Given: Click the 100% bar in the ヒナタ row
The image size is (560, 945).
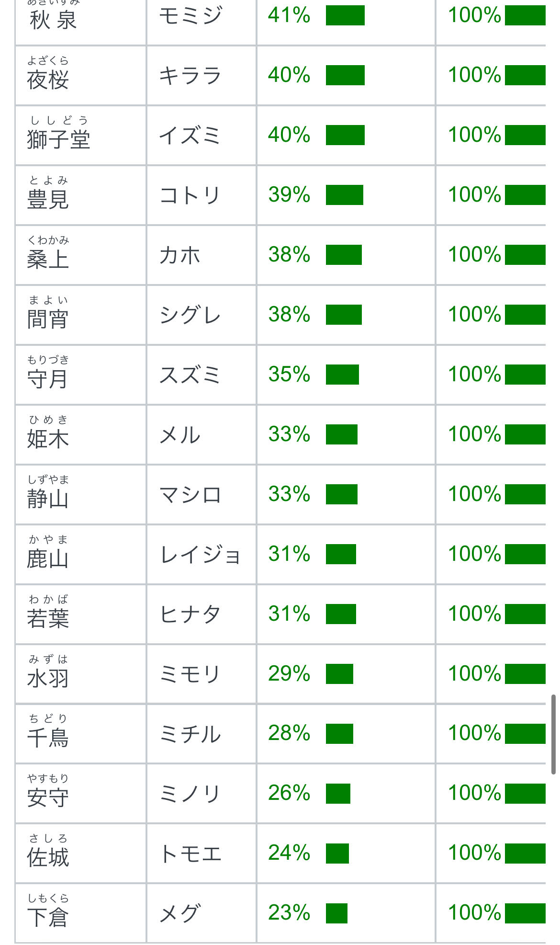Looking at the screenshot, I should pyautogui.click(x=525, y=614).
